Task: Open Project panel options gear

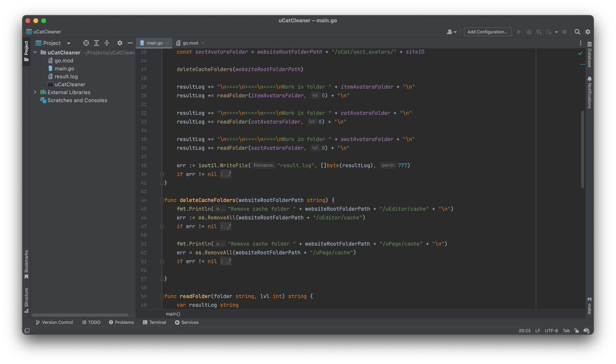Action: [120, 43]
